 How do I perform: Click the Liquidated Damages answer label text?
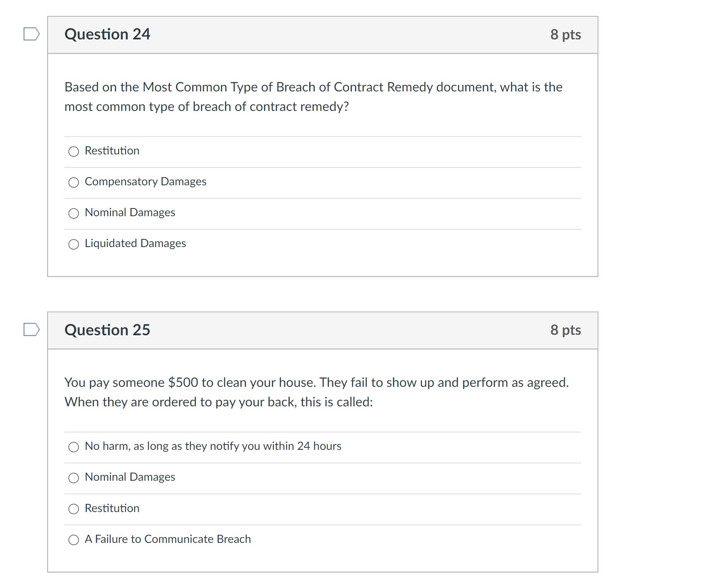tap(135, 244)
